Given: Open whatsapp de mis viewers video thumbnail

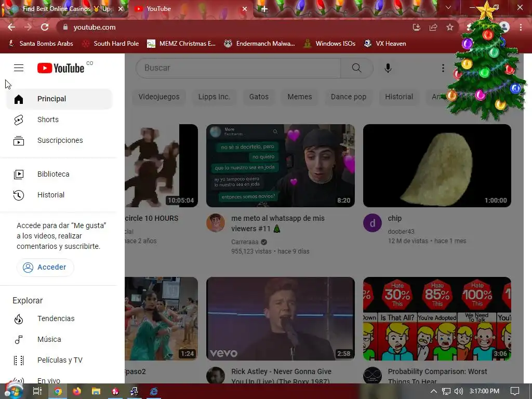Looking at the screenshot, I should pos(280,166).
